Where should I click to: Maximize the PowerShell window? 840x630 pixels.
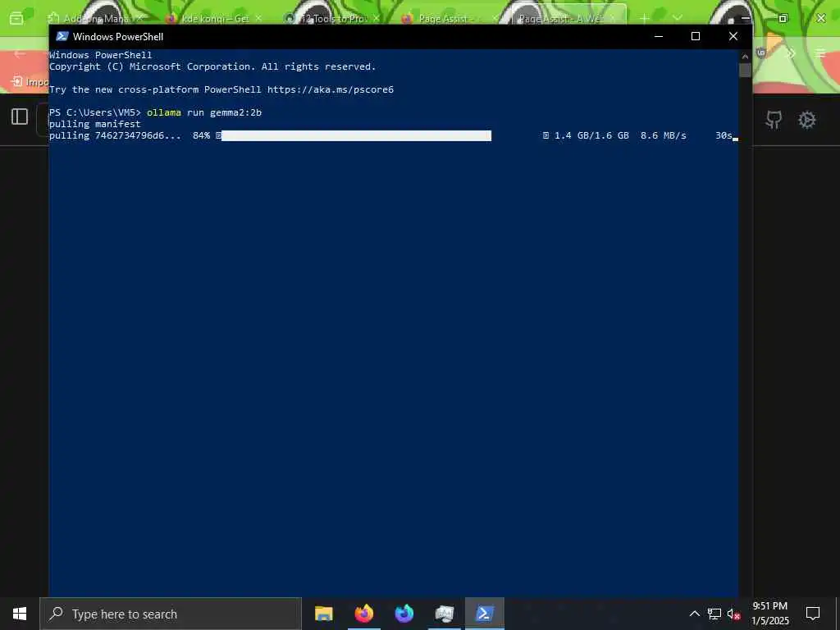tap(696, 36)
